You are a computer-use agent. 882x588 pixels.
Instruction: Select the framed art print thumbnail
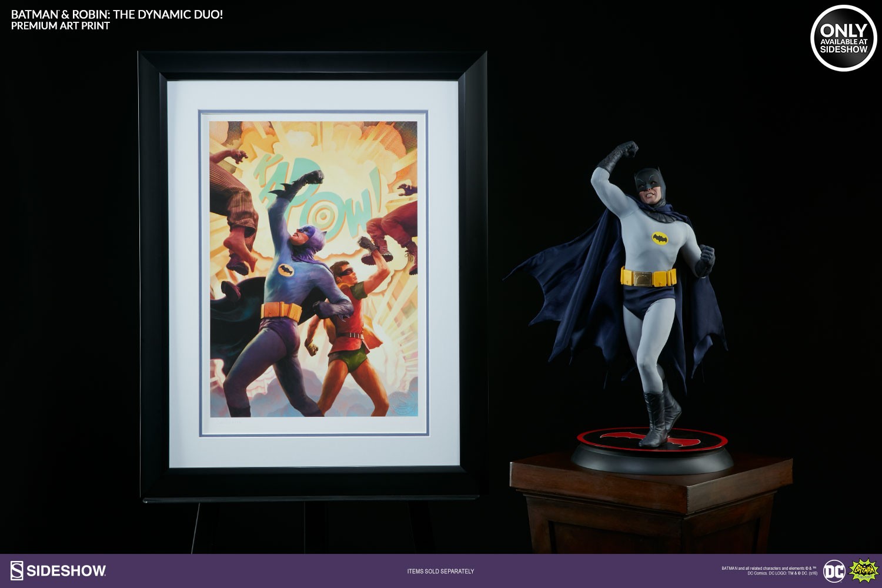click(x=313, y=276)
